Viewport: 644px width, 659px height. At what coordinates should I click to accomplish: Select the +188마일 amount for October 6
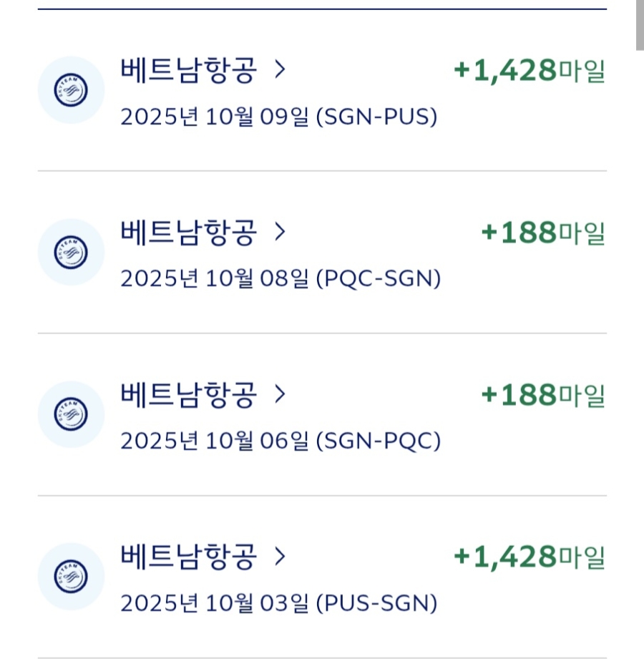[x=543, y=394]
